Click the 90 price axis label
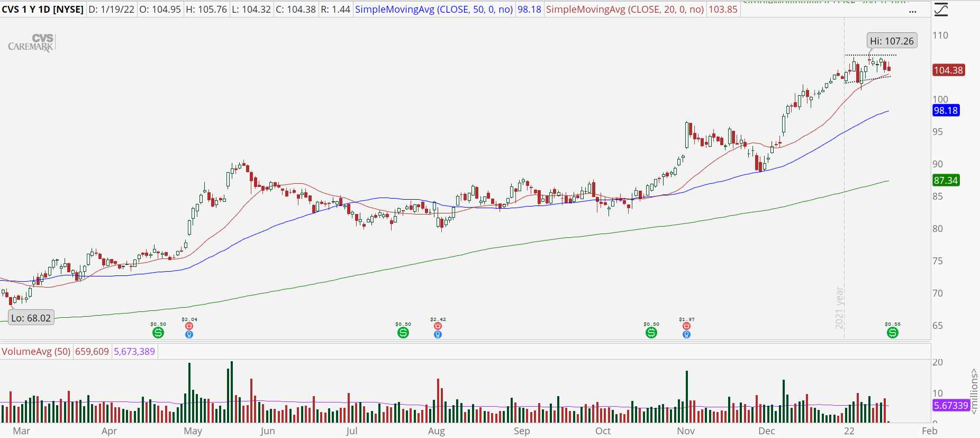This screenshot has width=980, height=438. click(938, 164)
